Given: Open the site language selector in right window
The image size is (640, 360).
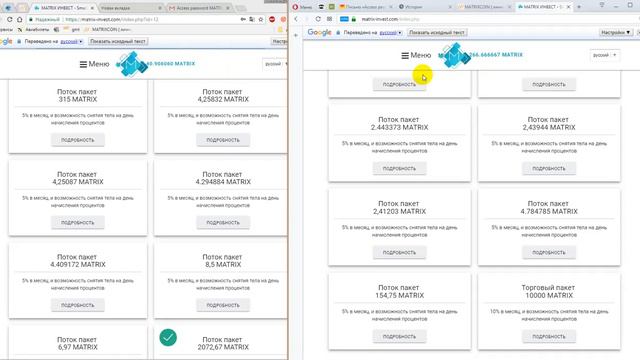Looking at the screenshot, I should click(x=604, y=55).
